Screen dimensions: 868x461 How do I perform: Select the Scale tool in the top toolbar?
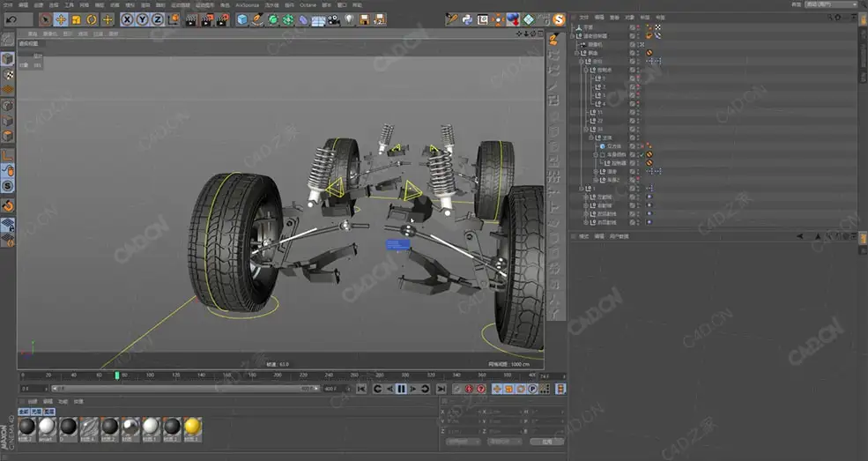(x=77, y=20)
